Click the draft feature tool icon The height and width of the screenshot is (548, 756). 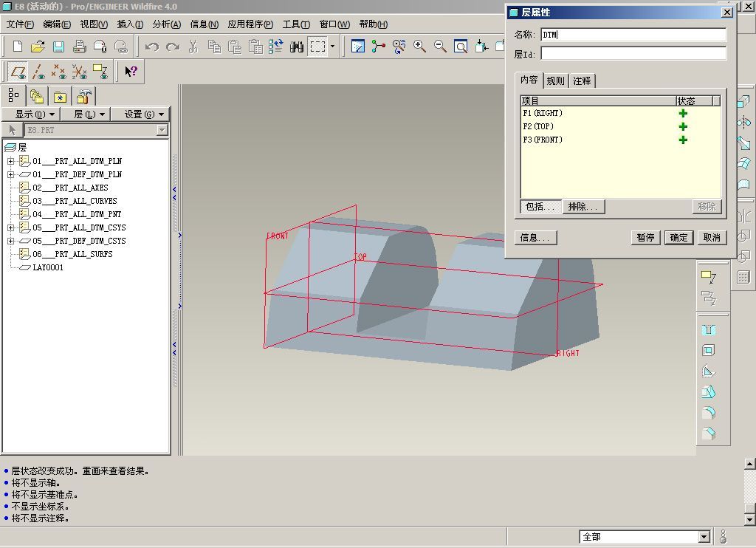(708, 391)
